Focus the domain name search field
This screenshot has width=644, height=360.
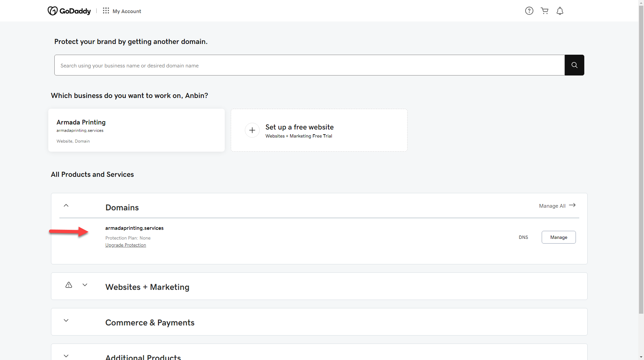coord(309,65)
